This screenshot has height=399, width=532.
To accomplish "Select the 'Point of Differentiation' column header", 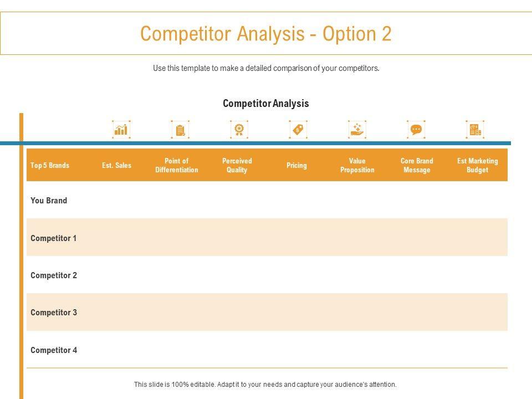I will 177,165.
